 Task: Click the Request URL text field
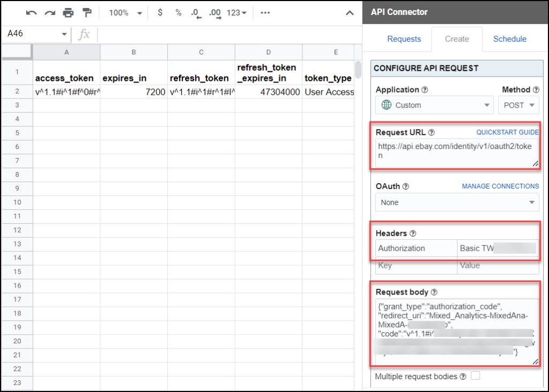tap(457, 153)
